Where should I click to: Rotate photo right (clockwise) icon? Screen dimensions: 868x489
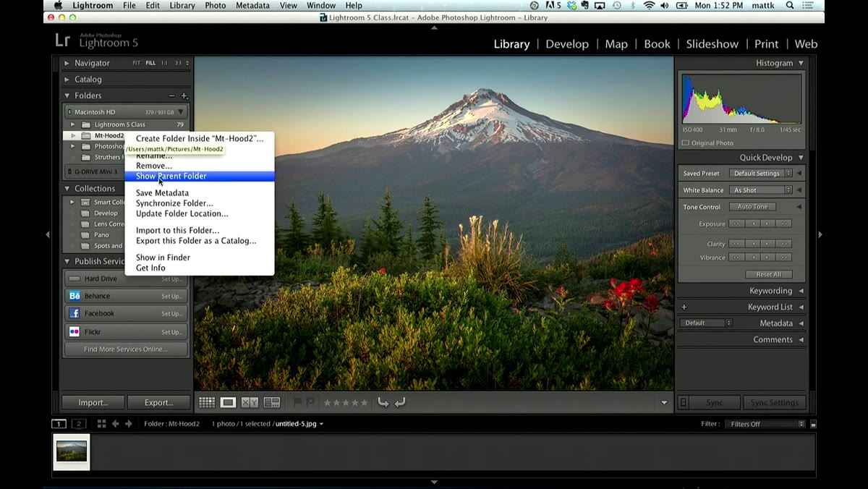coord(400,402)
